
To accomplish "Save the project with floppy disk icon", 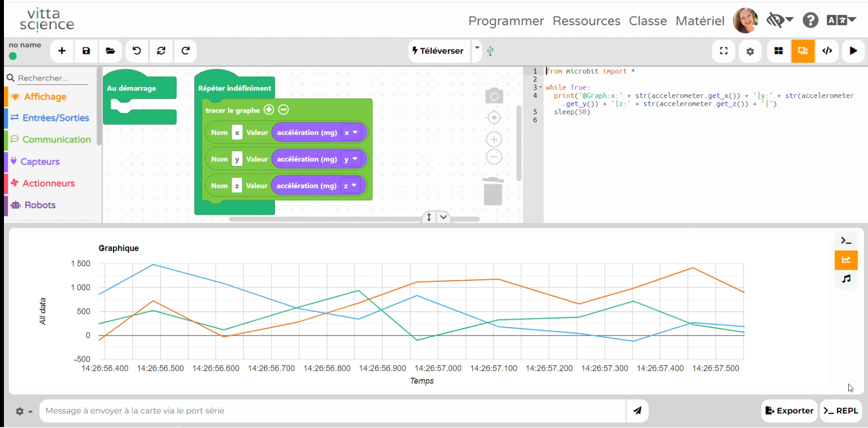I will tap(86, 51).
